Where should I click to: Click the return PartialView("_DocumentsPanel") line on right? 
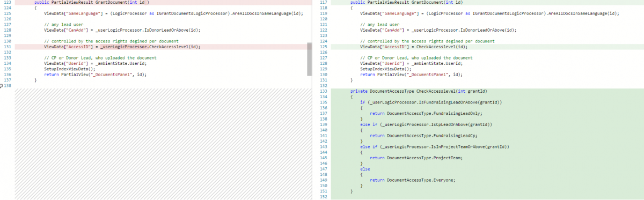pyautogui.click(x=411, y=75)
